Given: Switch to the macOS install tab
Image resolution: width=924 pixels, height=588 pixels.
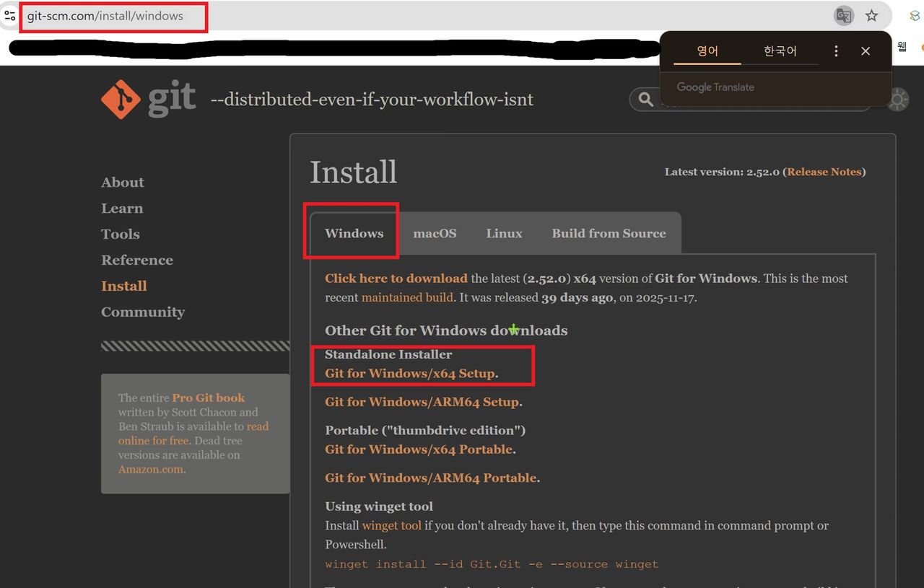Looking at the screenshot, I should (x=435, y=234).
